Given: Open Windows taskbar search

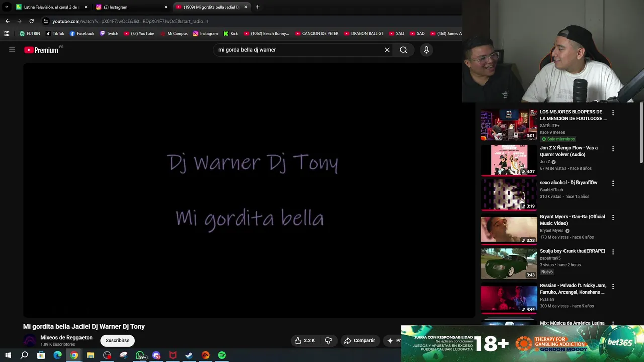Looking at the screenshot, I should tap(24, 355).
